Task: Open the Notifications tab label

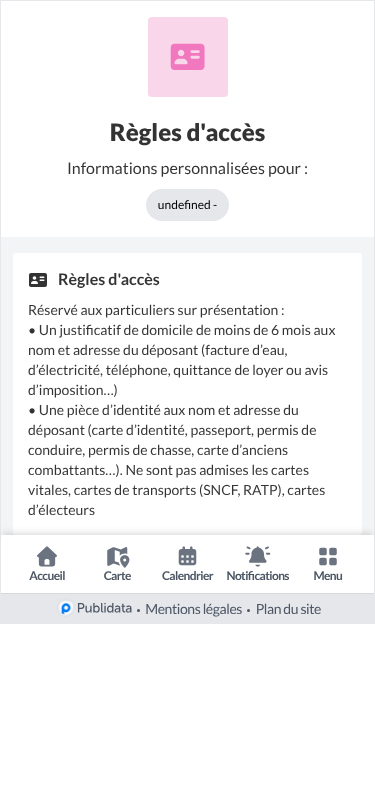Action: point(258,576)
